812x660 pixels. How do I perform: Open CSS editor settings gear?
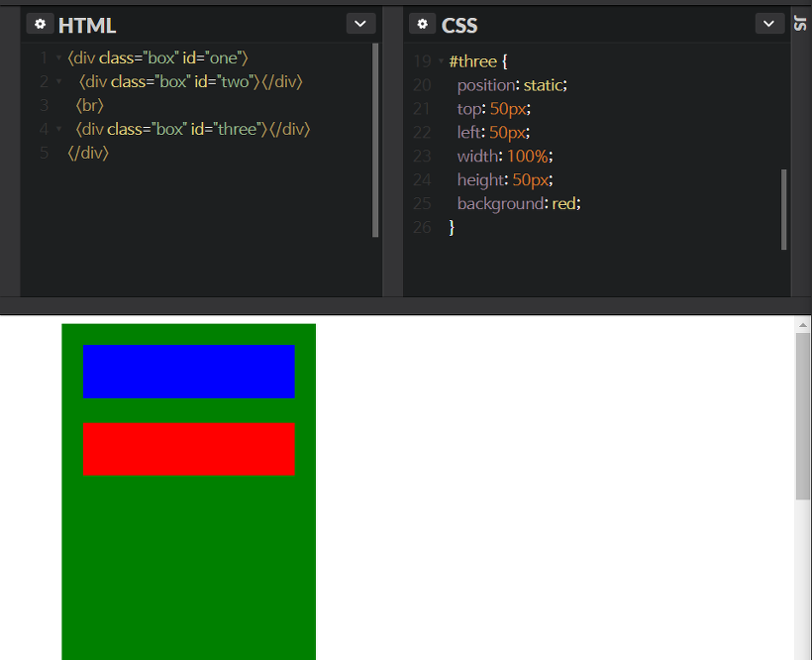click(422, 24)
